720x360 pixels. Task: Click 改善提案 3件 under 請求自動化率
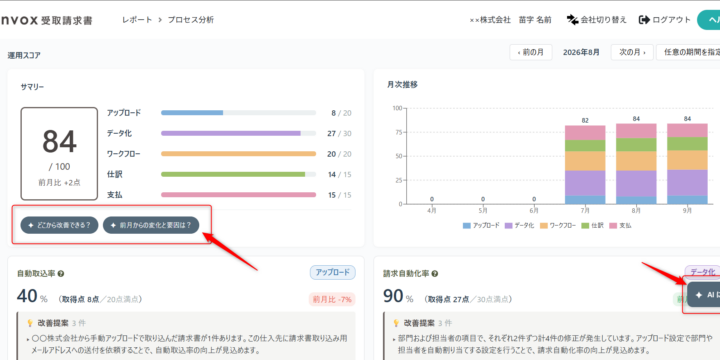(422, 323)
